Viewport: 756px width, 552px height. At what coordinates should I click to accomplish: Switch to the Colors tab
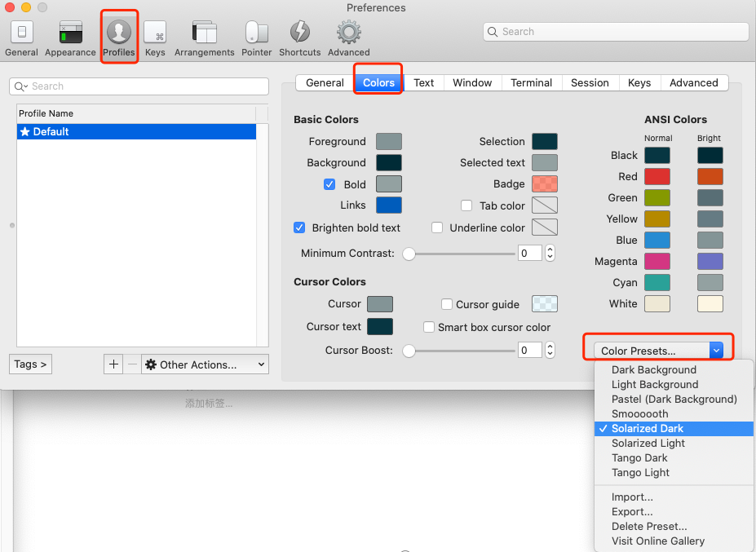tap(378, 83)
